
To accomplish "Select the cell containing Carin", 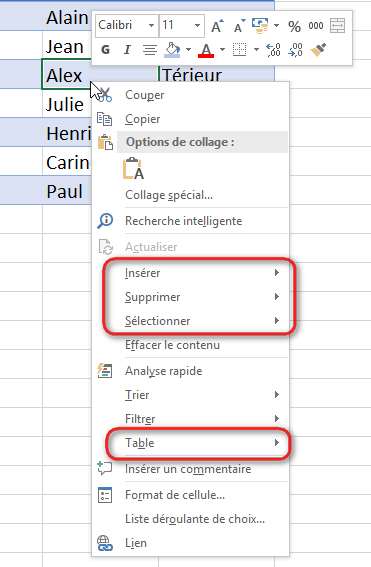I will click(x=67, y=162).
